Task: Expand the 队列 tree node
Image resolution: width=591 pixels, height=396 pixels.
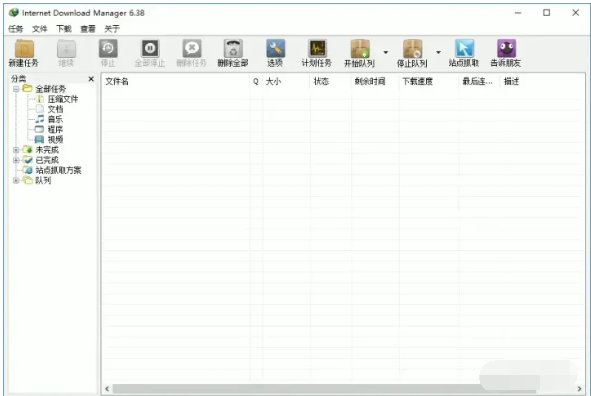Action: [x=16, y=180]
